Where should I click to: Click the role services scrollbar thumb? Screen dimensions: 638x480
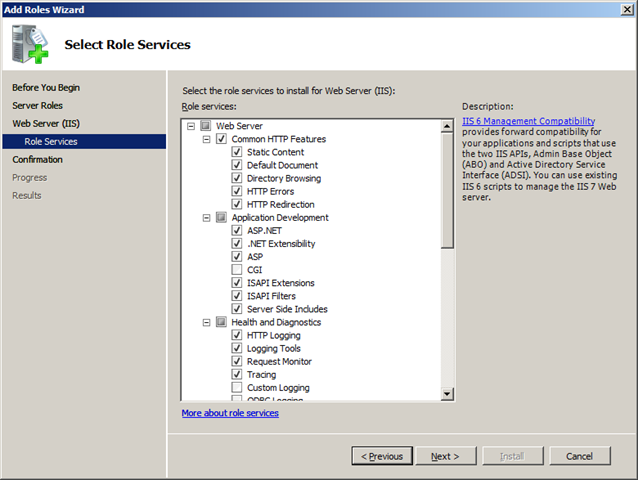click(x=447, y=190)
